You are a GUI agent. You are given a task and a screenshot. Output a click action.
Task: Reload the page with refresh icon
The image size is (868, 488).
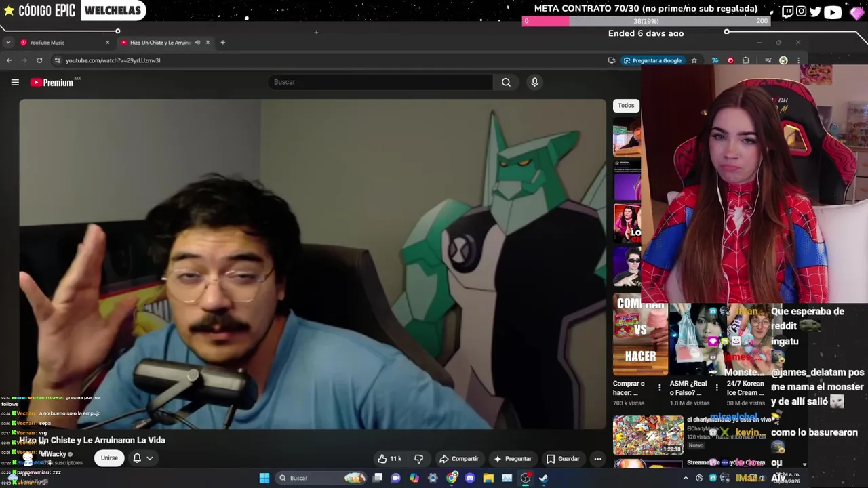(39, 60)
